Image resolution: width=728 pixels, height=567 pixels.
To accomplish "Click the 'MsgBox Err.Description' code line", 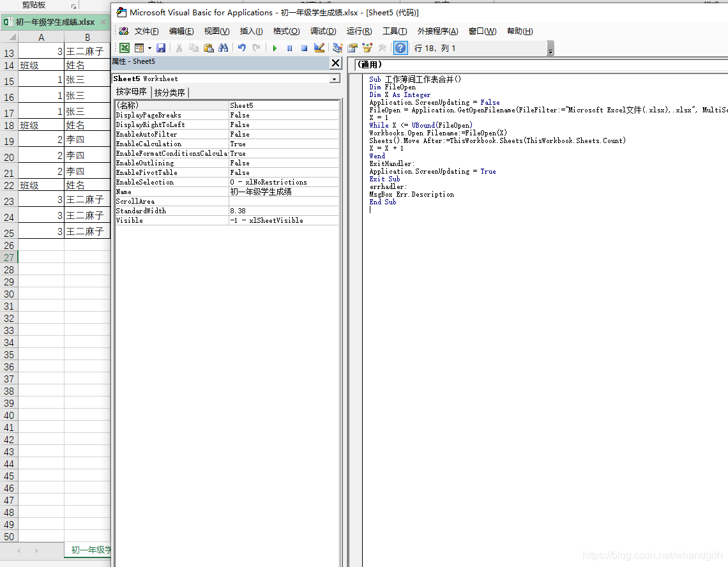I will coord(411,195).
